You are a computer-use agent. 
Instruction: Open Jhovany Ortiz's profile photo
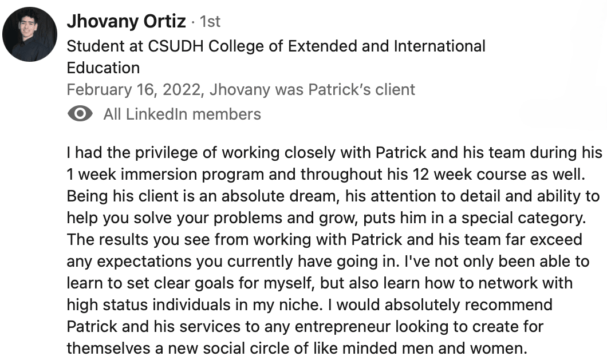pos(30,34)
